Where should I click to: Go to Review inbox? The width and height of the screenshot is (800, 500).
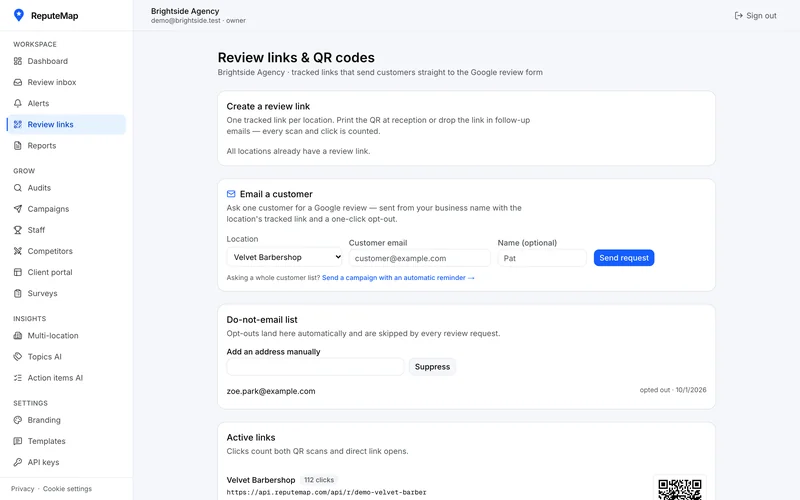coord(66,82)
